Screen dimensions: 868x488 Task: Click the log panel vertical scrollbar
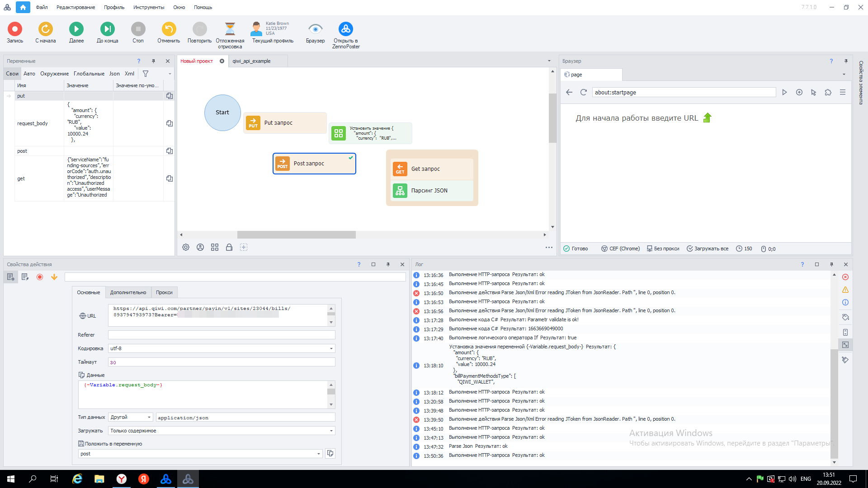pos(834,404)
